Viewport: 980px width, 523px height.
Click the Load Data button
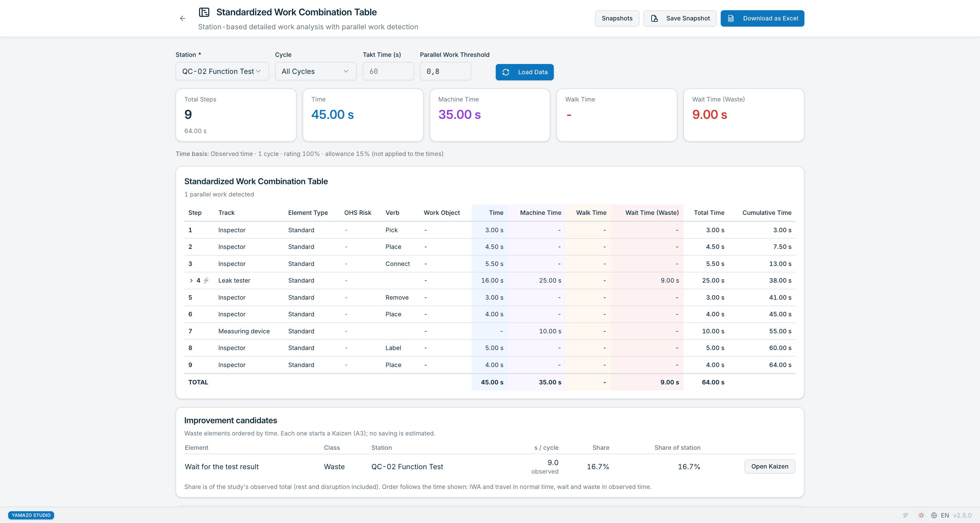click(524, 72)
